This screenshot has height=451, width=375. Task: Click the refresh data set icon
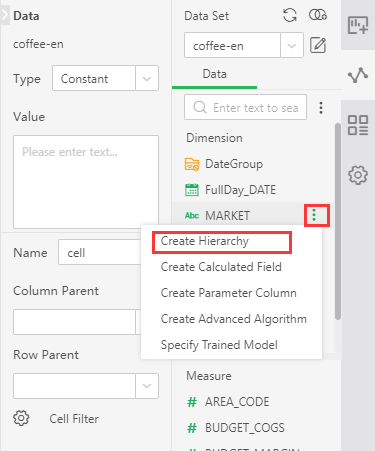click(x=290, y=15)
